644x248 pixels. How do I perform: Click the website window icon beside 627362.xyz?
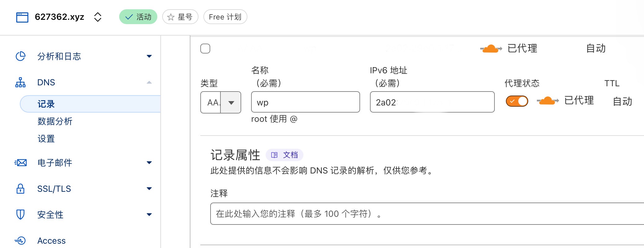click(22, 17)
